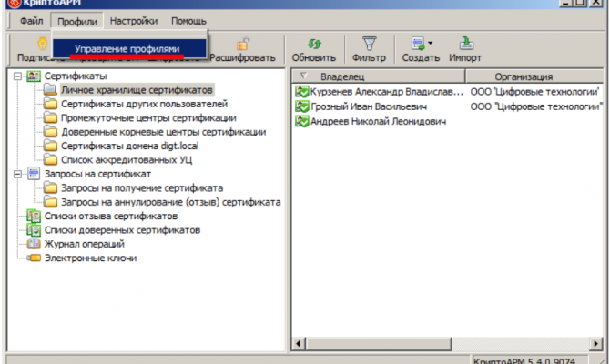The image size is (610, 364).
Task: Click Списки отзыва сертификатов icon
Action: pyautogui.click(x=34, y=216)
